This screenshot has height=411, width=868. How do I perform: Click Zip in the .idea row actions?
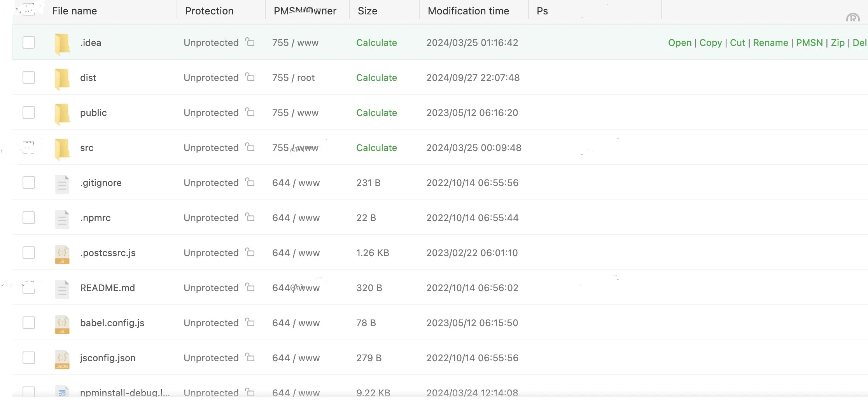pos(837,43)
